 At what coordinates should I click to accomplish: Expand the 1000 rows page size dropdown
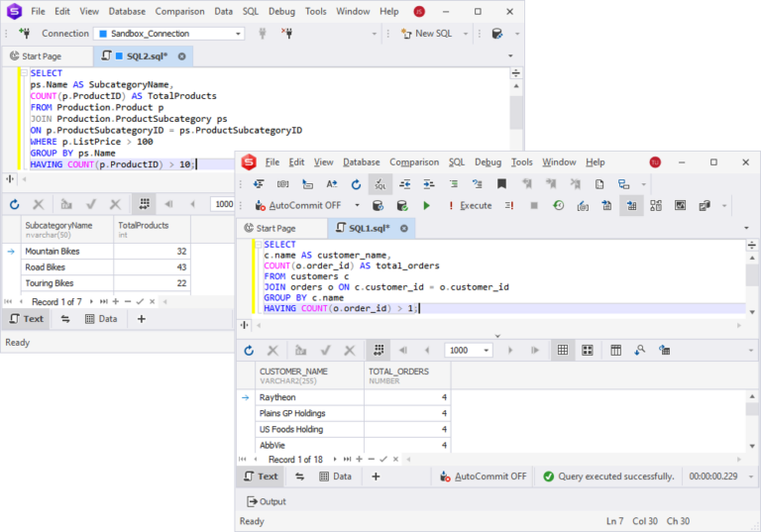[486, 350]
